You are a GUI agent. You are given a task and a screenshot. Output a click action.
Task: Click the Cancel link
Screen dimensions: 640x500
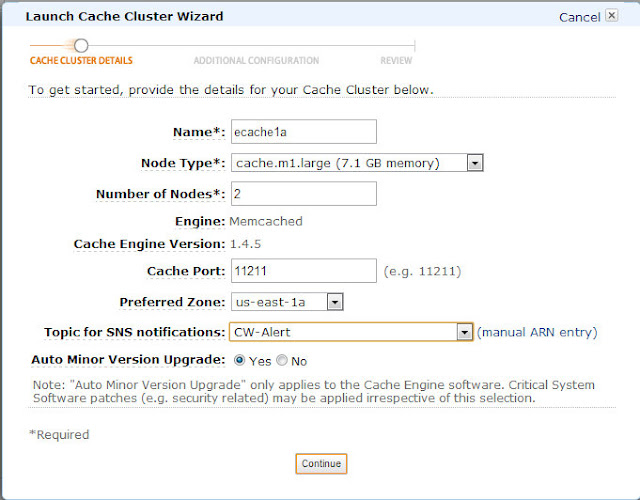(579, 17)
